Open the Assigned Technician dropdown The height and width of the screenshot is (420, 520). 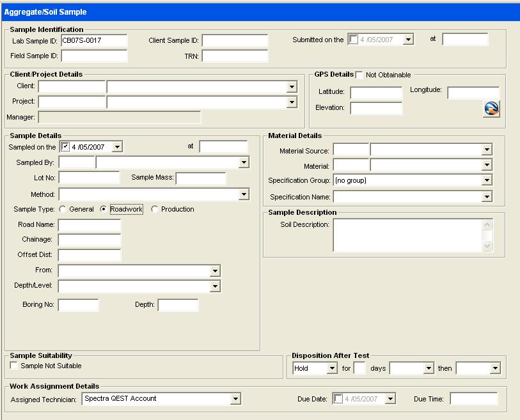click(235, 399)
